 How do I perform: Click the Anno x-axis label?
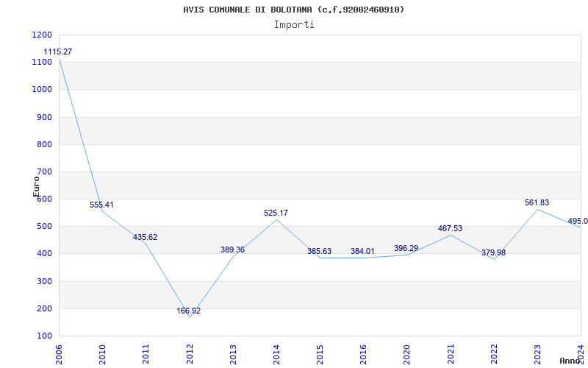point(570,361)
